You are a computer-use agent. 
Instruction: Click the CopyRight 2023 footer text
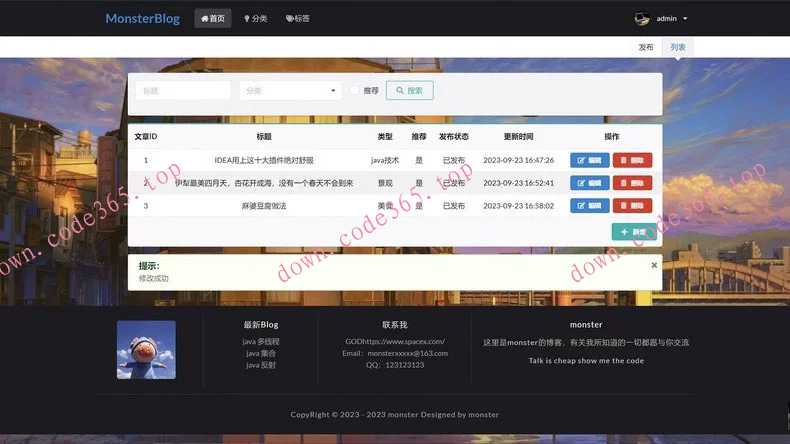click(x=394, y=414)
